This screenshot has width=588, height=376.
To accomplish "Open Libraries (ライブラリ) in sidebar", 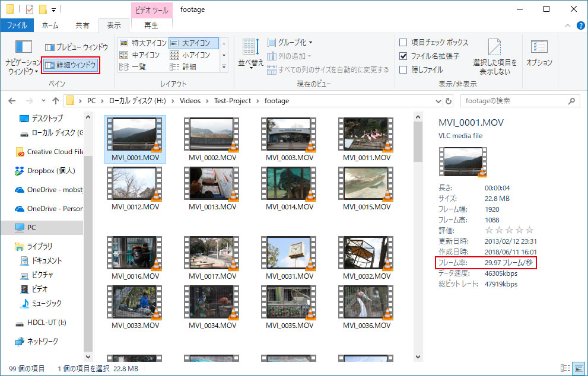I will coord(34,246).
